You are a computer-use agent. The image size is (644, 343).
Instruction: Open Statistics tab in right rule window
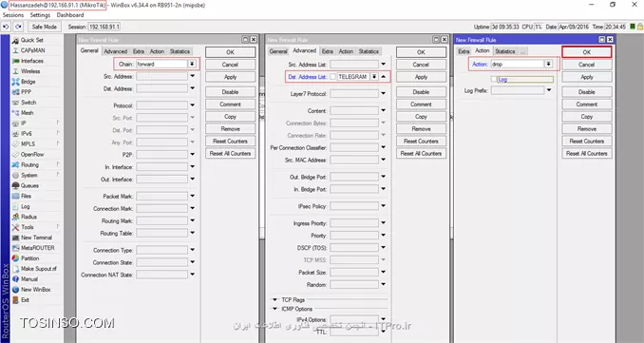pyautogui.click(x=504, y=51)
